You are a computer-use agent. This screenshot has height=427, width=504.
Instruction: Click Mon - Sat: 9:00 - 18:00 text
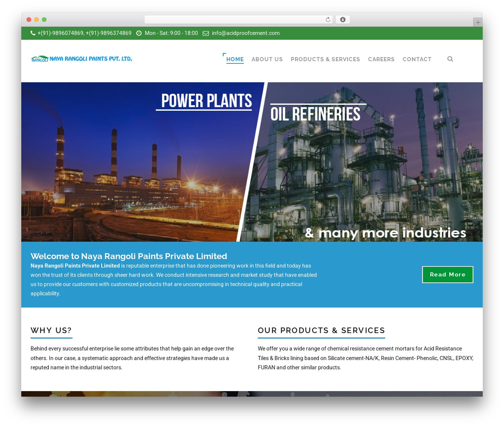tap(171, 33)
